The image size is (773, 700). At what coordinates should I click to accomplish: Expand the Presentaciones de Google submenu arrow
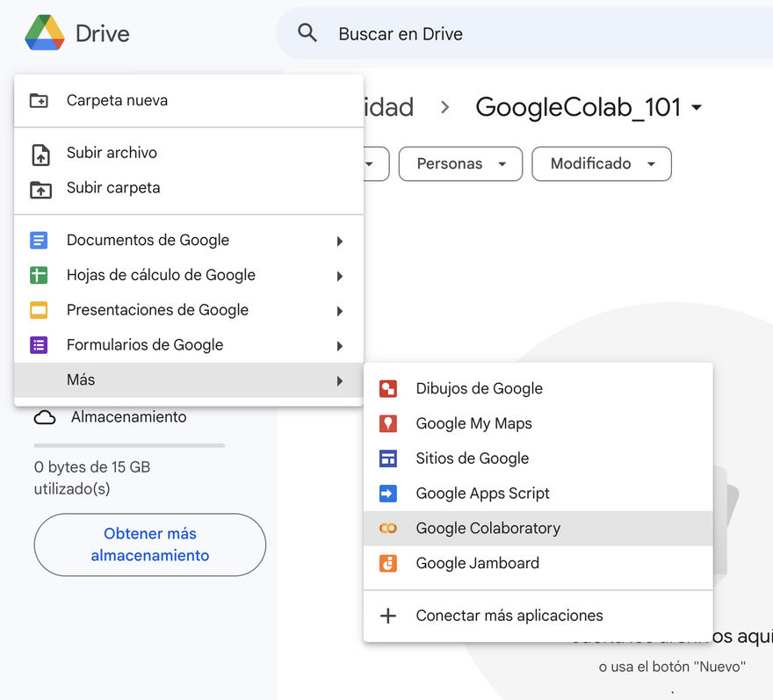point(340,311)
